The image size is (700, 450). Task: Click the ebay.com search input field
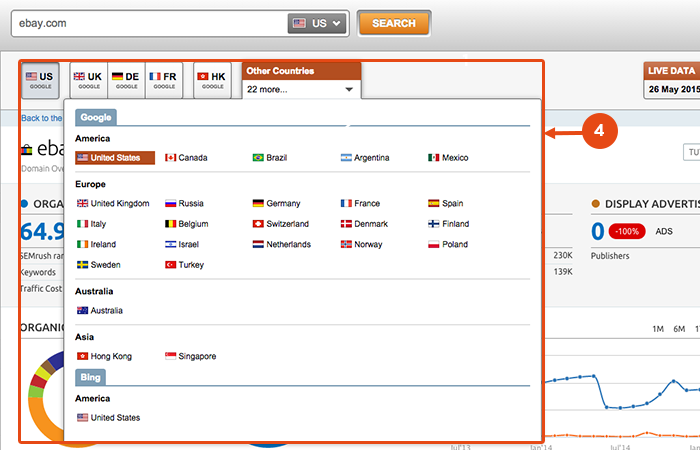[x=150, y=23]
